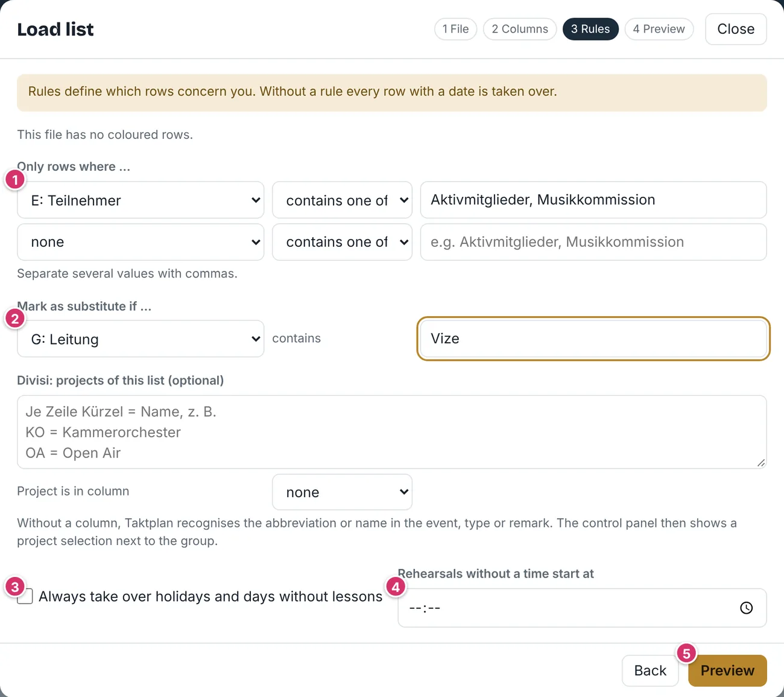Go to the '2 Columns' step
This screenshot has width=784, height=697.
point(520,29)
